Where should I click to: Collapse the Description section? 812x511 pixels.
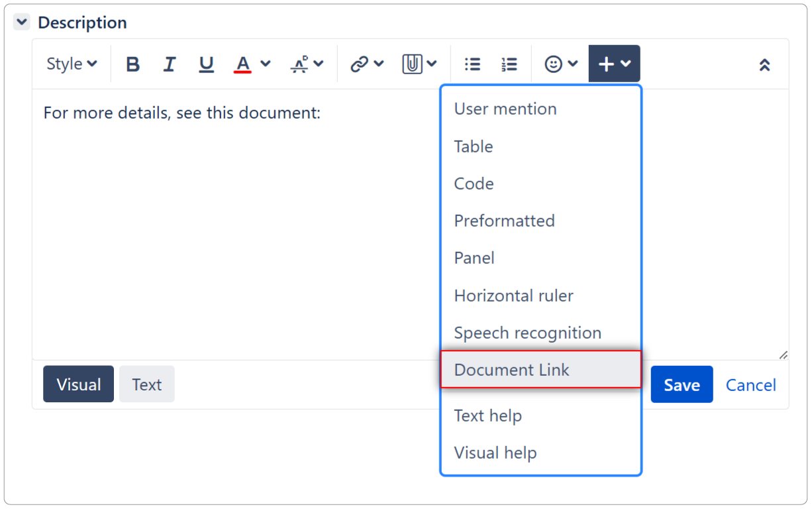click(x=22, y=21)
